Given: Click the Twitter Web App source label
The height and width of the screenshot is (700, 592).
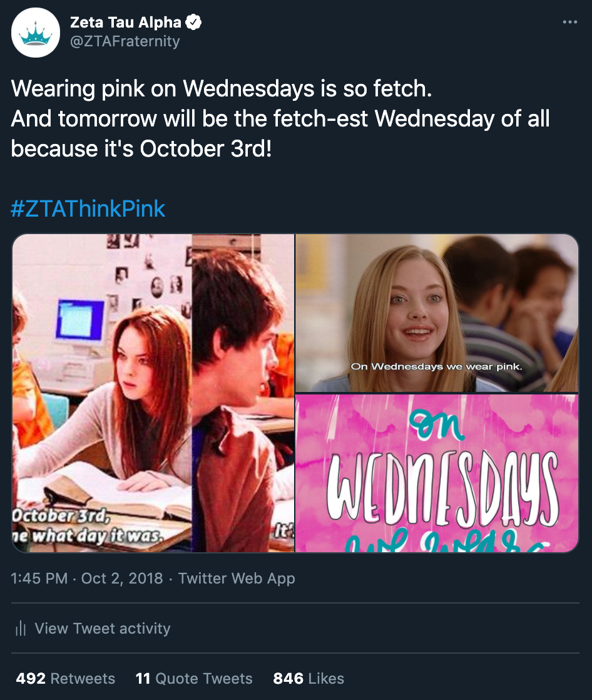Looking at the screenshot, I should coord(237,578).
